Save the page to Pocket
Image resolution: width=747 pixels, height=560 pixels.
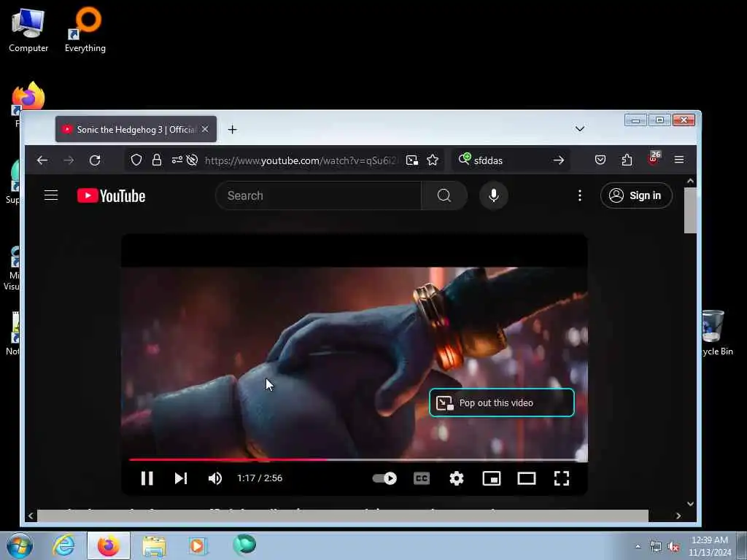[x=600, y=160]
